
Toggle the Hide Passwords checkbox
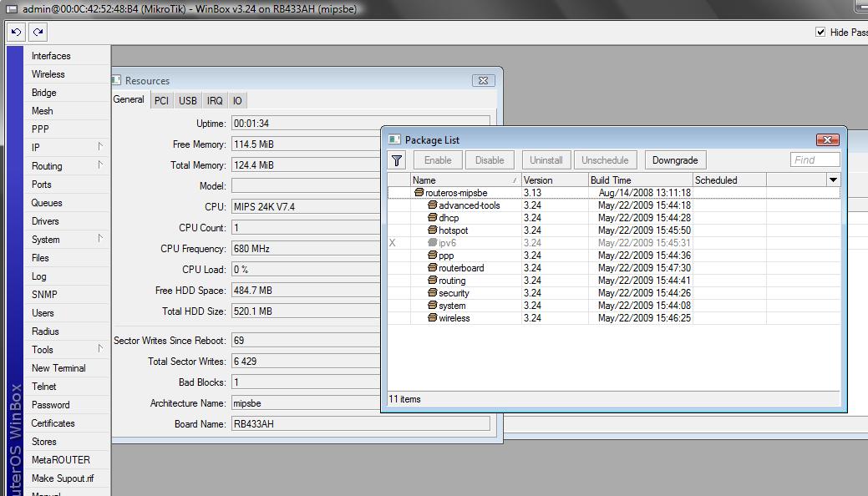(x=820, y=32)
